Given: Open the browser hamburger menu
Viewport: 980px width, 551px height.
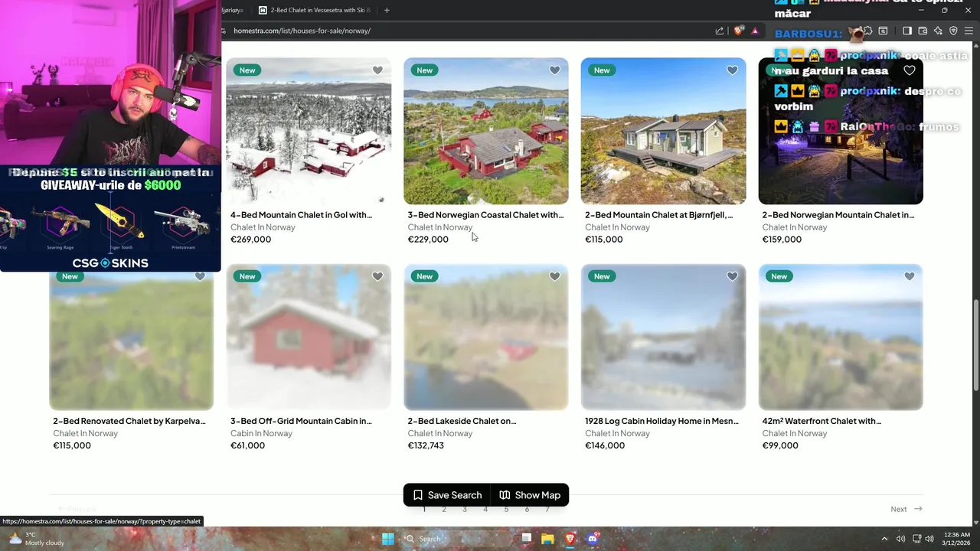Looking at the screenshot, I should pyautogui.click(x=969, y=31).
